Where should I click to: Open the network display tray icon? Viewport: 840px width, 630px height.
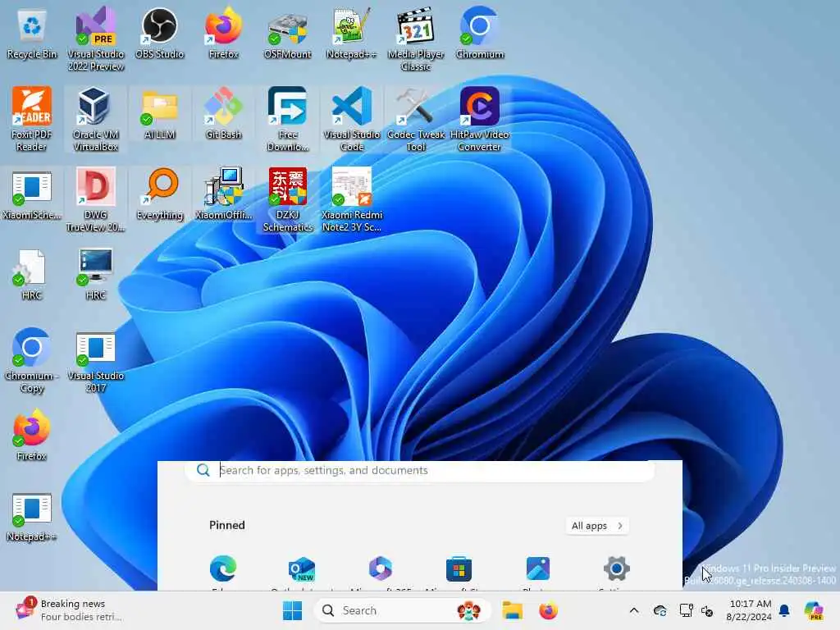686,610
